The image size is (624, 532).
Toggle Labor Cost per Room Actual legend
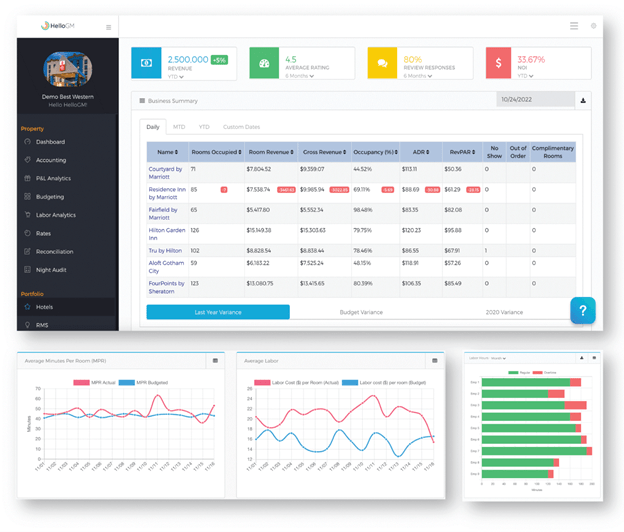pos(296,382)
